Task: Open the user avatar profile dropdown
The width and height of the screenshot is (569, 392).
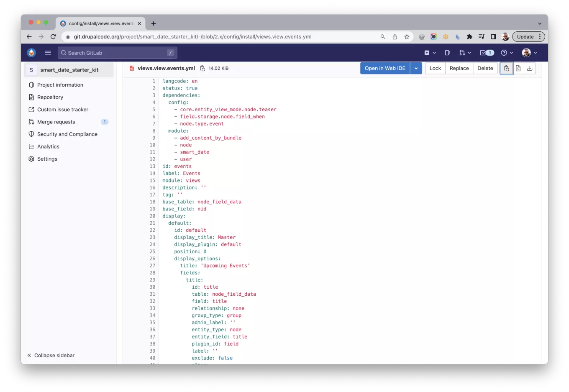Action: point(529,53)
